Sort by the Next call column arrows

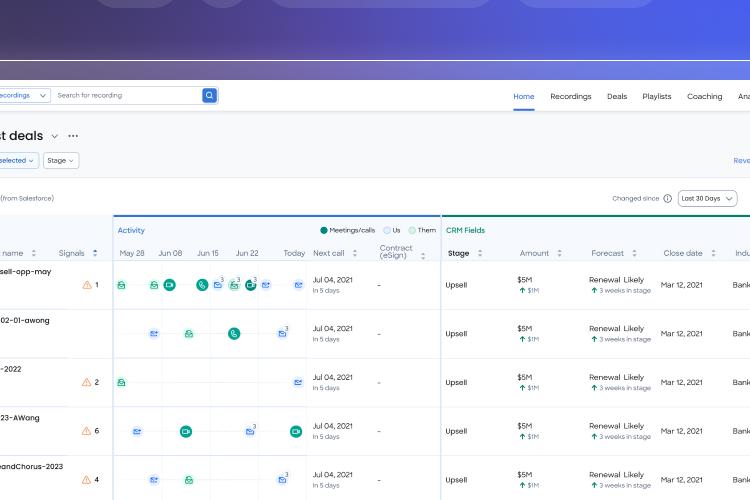point(354,253)
